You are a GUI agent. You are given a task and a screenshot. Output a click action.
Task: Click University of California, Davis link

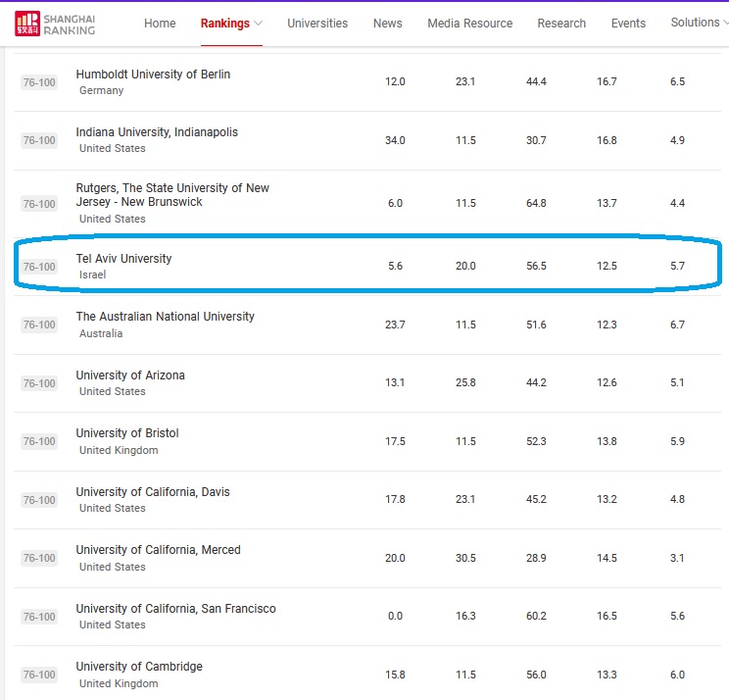click(153, 492)
